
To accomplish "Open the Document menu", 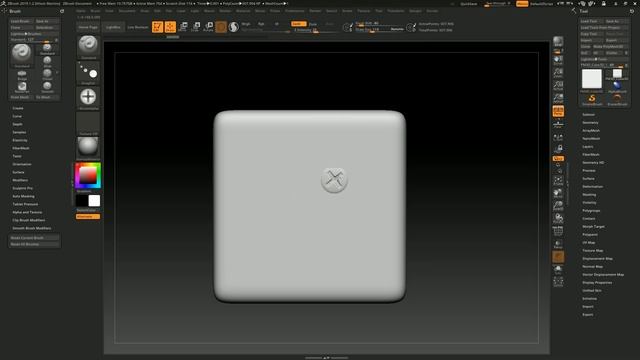I will [x=127, y=11].
